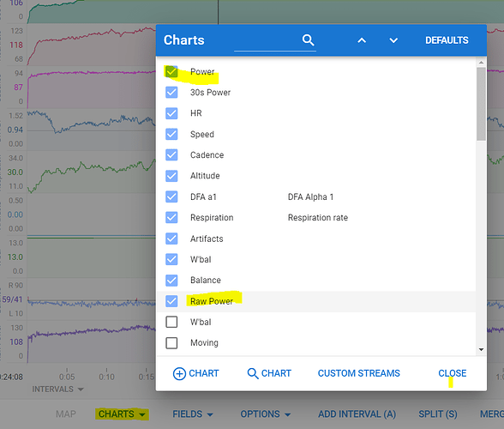
Task: Click the chart list scrollbar thumb
Action: 481,104
